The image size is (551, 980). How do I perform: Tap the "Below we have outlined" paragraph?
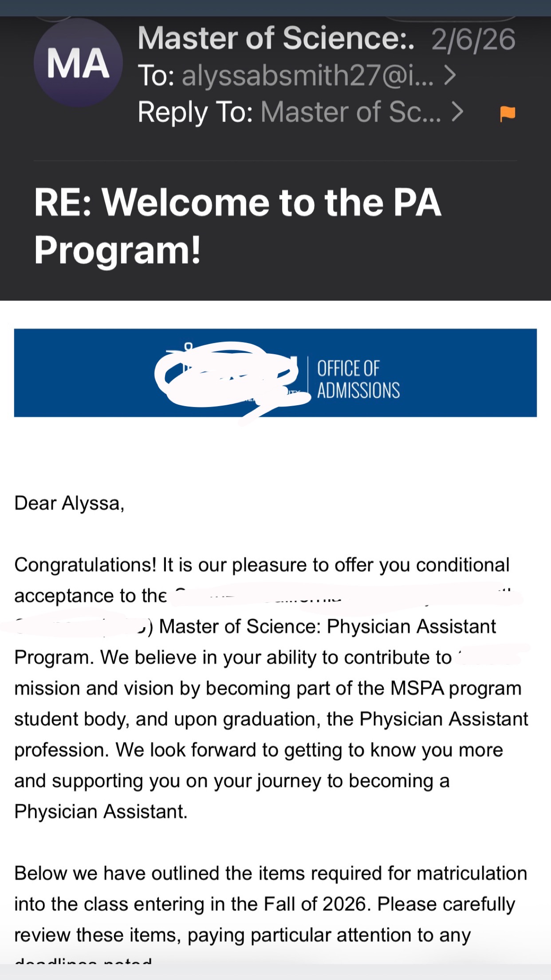click(x=271, y=873)
